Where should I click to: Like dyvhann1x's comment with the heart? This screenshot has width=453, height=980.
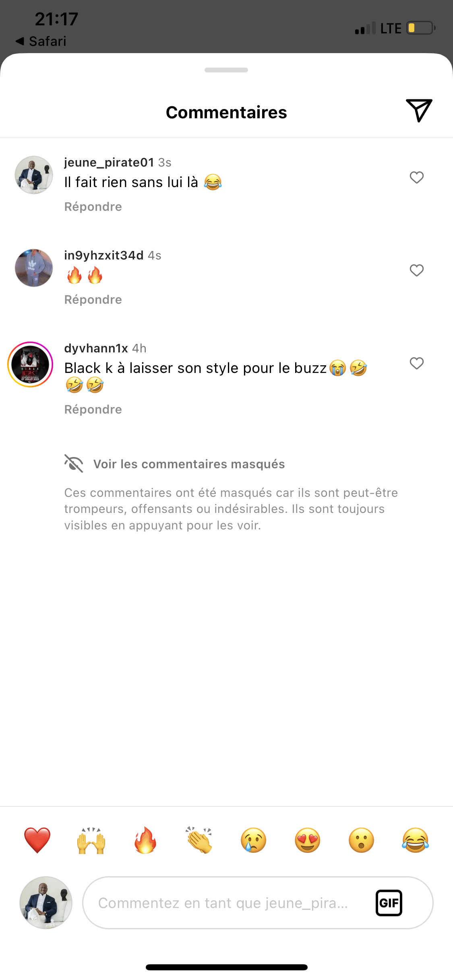(x=417, y=363)
